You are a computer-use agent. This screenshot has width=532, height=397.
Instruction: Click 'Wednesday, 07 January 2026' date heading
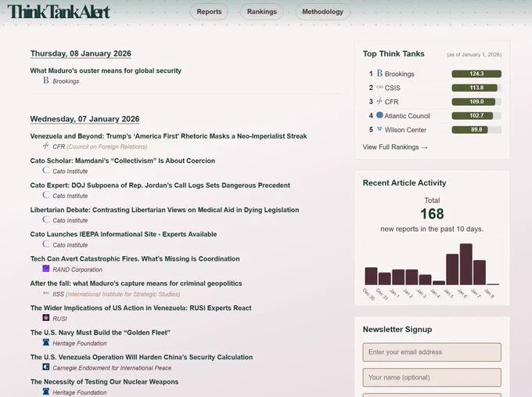click(x=84, y=119)
